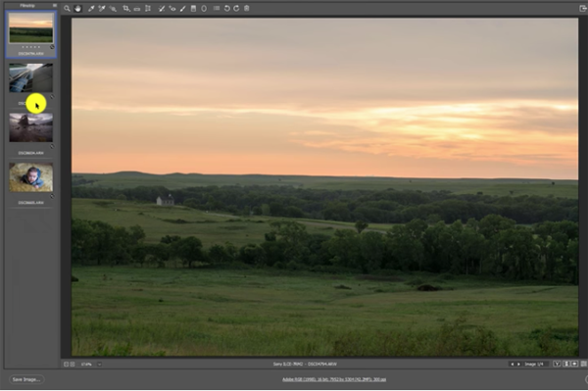The image size is (588, 391).
Task: Activate the Crop tool
Action: point(126,8)
